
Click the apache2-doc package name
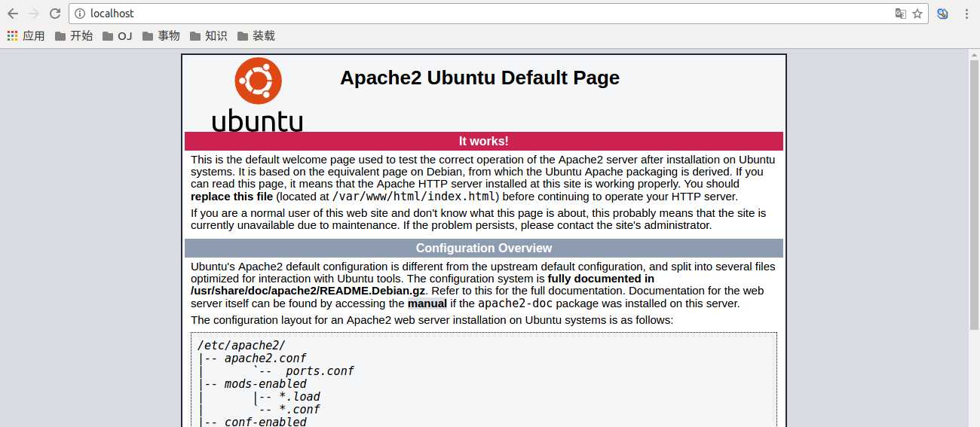point(515,303)
